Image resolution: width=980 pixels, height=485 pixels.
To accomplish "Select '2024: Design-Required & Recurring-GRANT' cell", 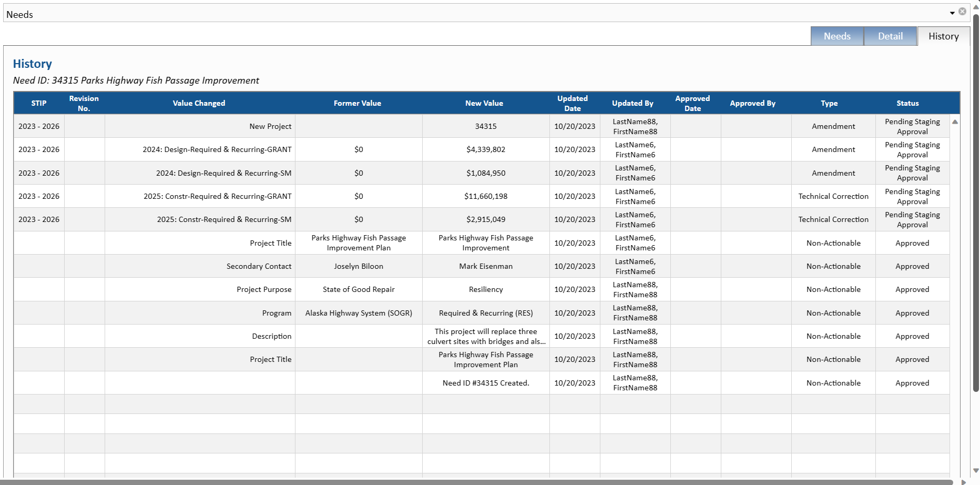I will click(x=200, y=149).
